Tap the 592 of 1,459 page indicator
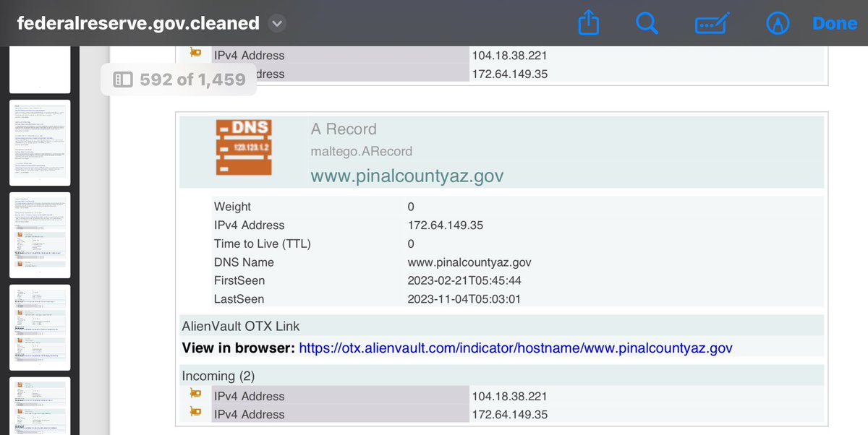This screenshot has width=868, height=435. point(192,79)
